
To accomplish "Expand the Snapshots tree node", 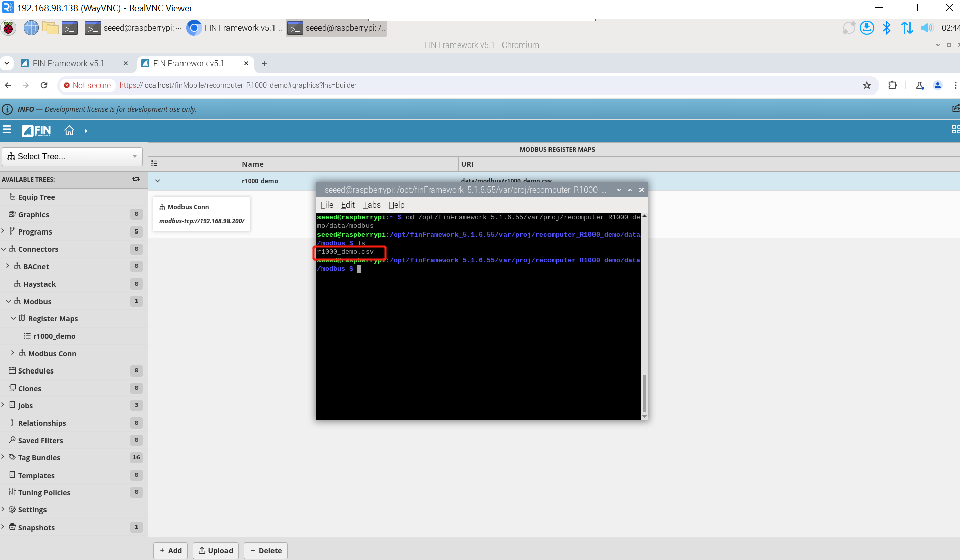I will point(3,527).
